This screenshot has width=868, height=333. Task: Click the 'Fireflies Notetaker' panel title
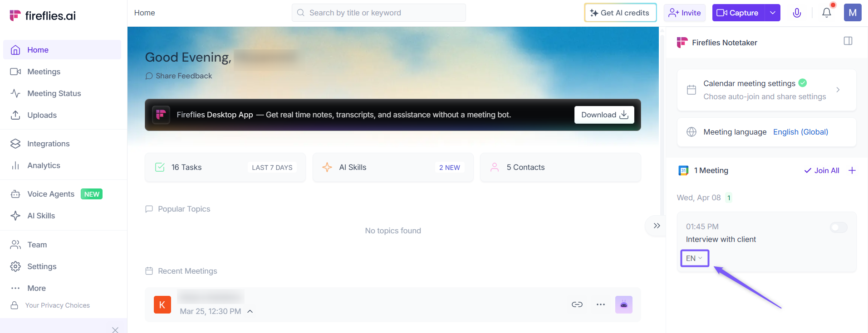[725, 43]
